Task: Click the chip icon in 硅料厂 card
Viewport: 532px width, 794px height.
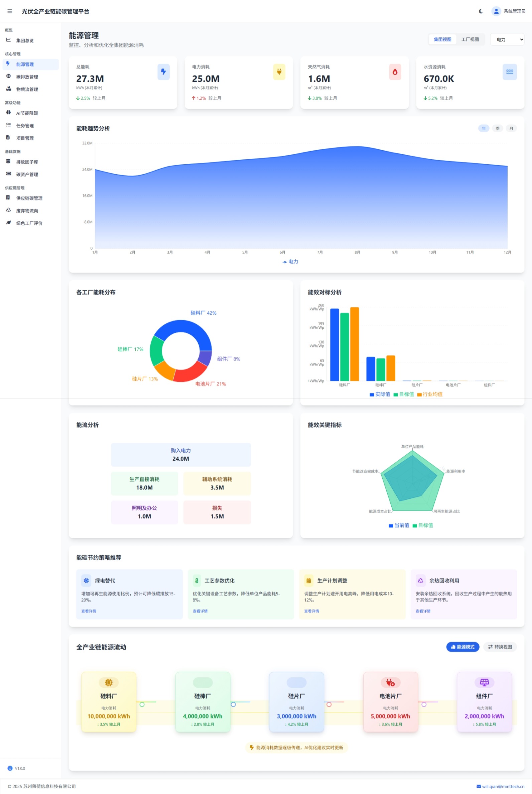Action: 109,682
